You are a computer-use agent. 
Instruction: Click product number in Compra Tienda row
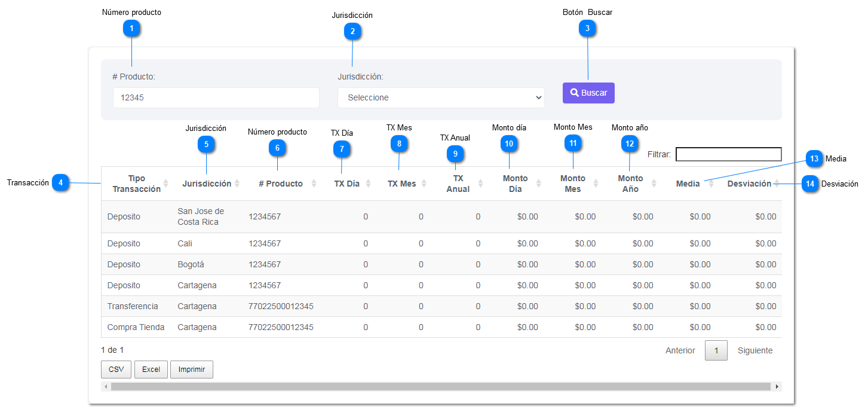point(281,327)
